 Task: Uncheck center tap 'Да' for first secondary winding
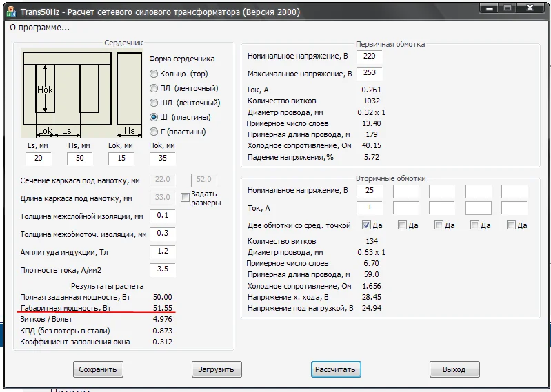click(x=366, y=225)
